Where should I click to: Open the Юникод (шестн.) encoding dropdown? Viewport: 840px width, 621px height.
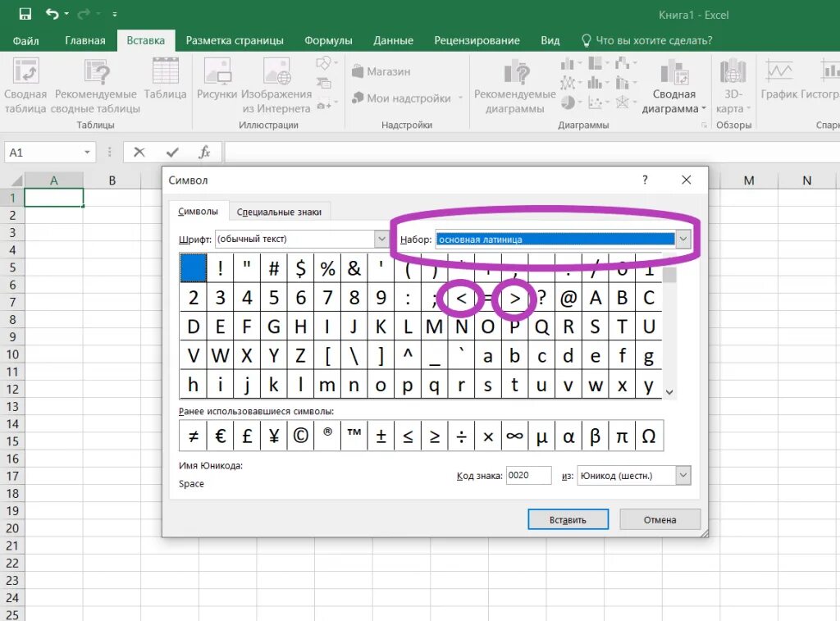683,475
